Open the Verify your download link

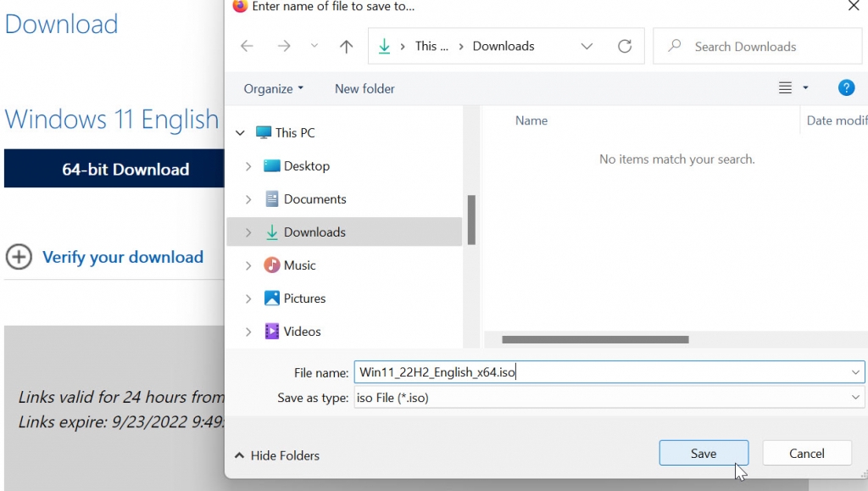point(123,257)
